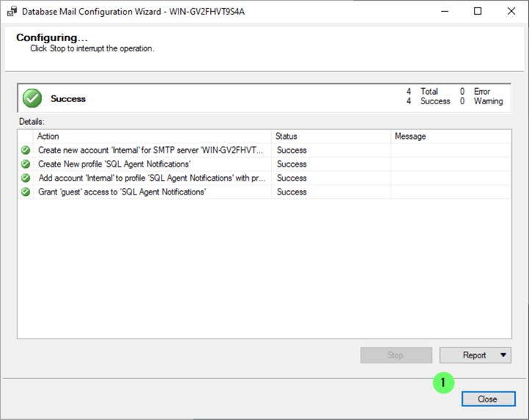Click the '4 Total' summary count

[x=422, y=91]
